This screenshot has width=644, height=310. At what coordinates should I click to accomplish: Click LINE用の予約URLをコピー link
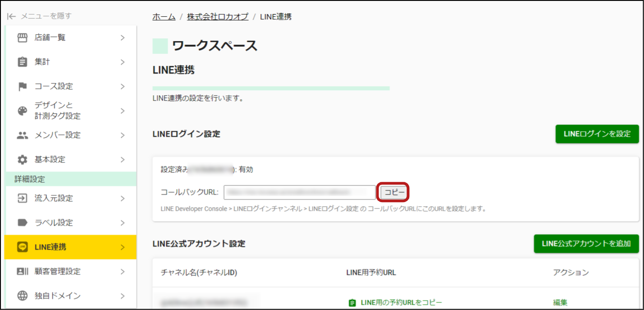pos(402,303)
